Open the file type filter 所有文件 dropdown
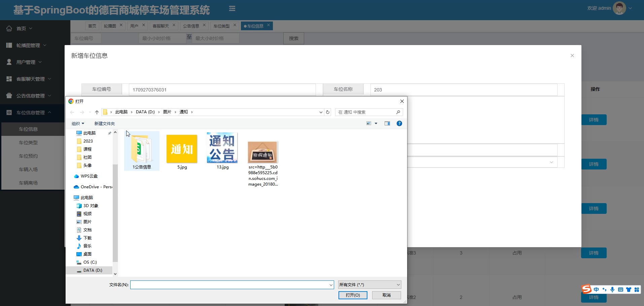The image size is (644, 306). point(369,285)
